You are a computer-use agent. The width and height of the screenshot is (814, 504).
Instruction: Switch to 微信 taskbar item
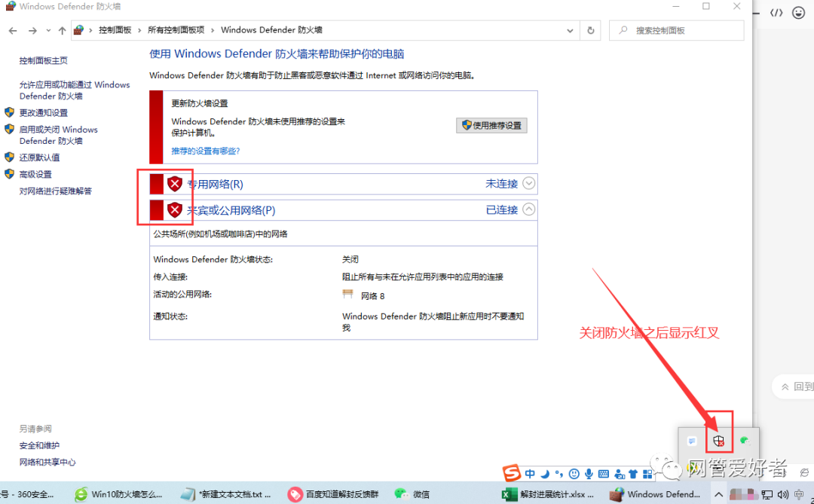413,494
